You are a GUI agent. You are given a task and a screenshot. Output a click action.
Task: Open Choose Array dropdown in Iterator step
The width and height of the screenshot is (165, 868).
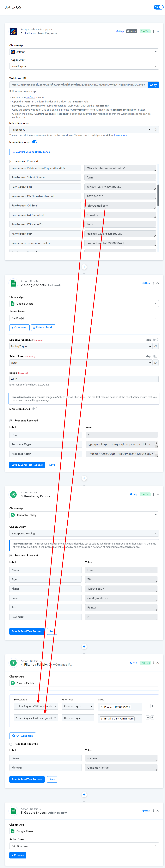point(84,533)
